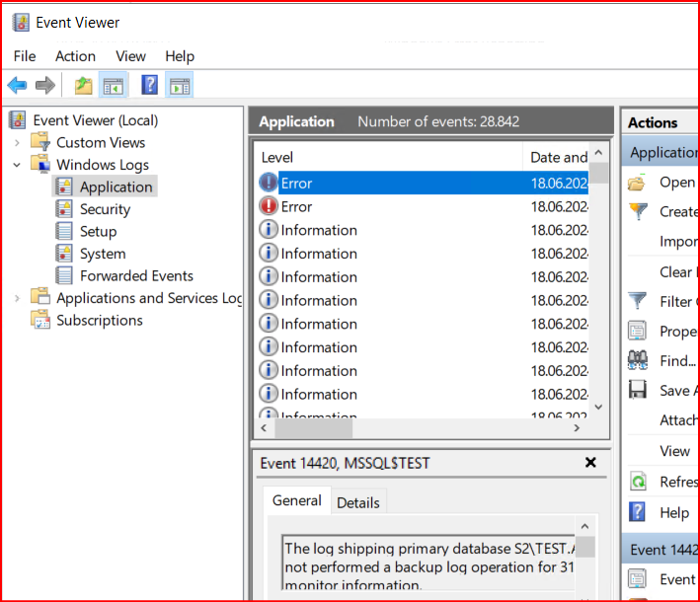
Task: Toggle the Show/Hide Console Tree toolbar icon
Action: tap(113, 85)
